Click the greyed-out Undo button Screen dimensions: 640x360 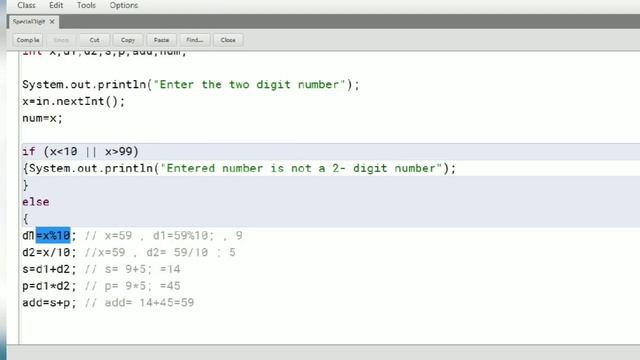(61, 40)
